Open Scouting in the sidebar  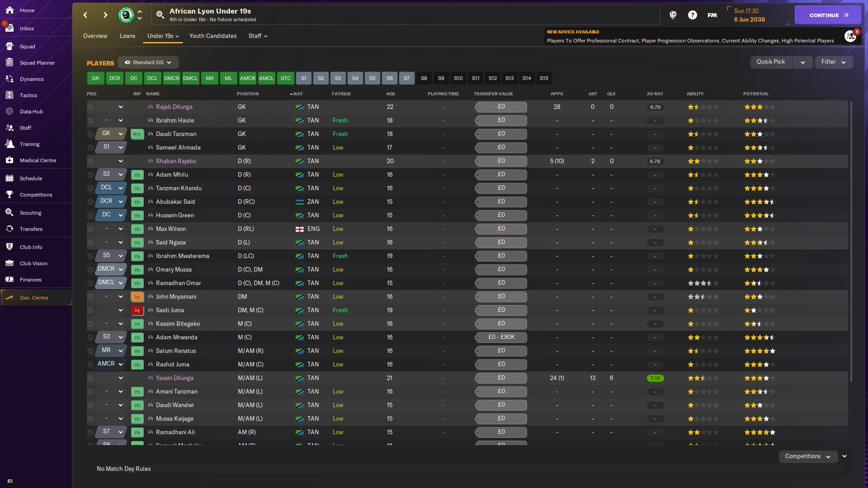coord(30,213)
